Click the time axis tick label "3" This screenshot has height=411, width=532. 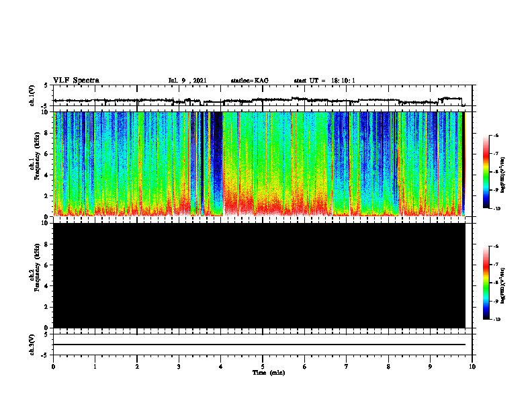(179, 367)
